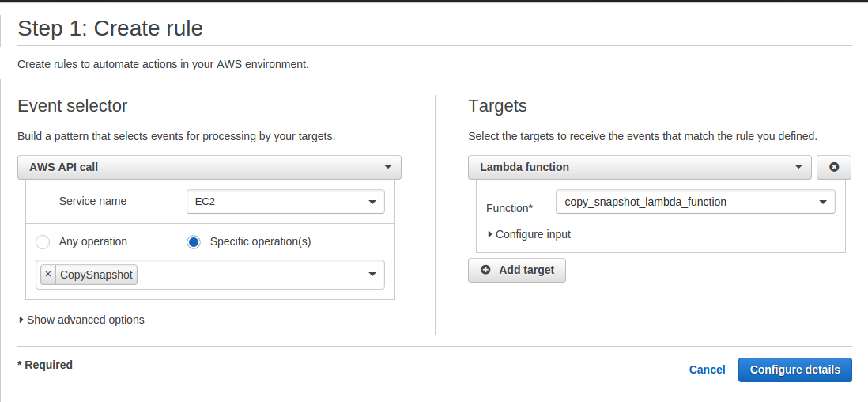Expand the Configure input section
The width and height of the screenshot is (868, 402).
[x=533, y=234]
